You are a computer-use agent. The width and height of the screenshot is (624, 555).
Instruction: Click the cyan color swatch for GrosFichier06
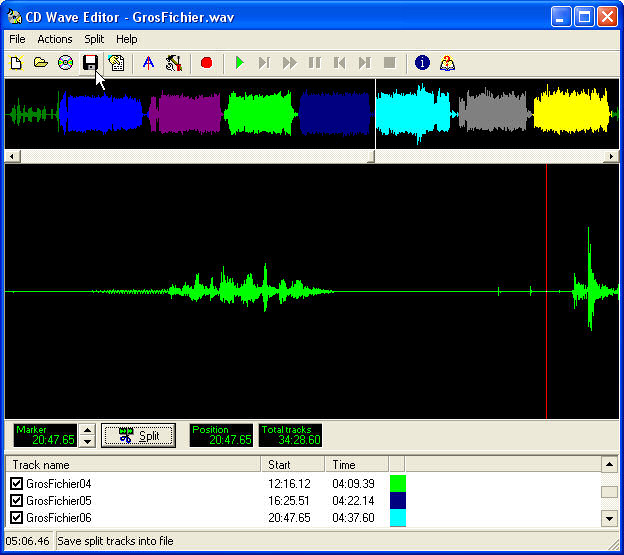click(397, 518)
